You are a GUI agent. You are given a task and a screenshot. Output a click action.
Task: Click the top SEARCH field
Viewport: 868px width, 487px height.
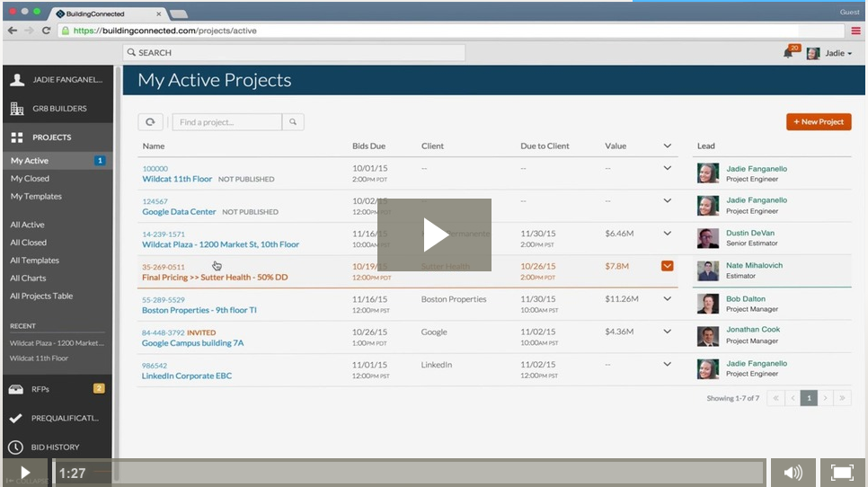coord(294,53)
